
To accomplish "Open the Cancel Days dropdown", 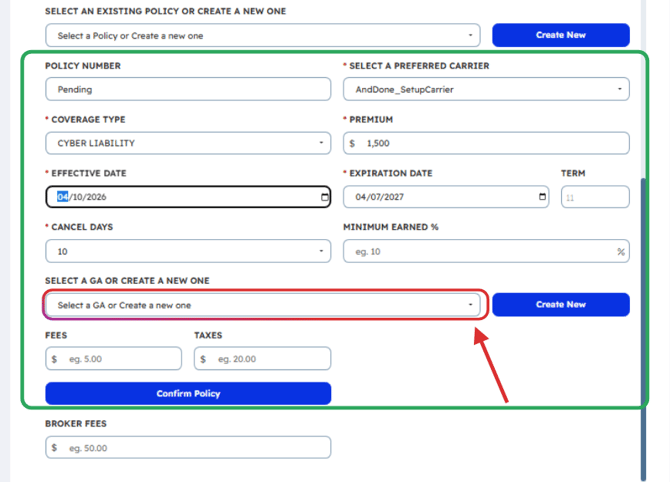I will pos(188,251).
